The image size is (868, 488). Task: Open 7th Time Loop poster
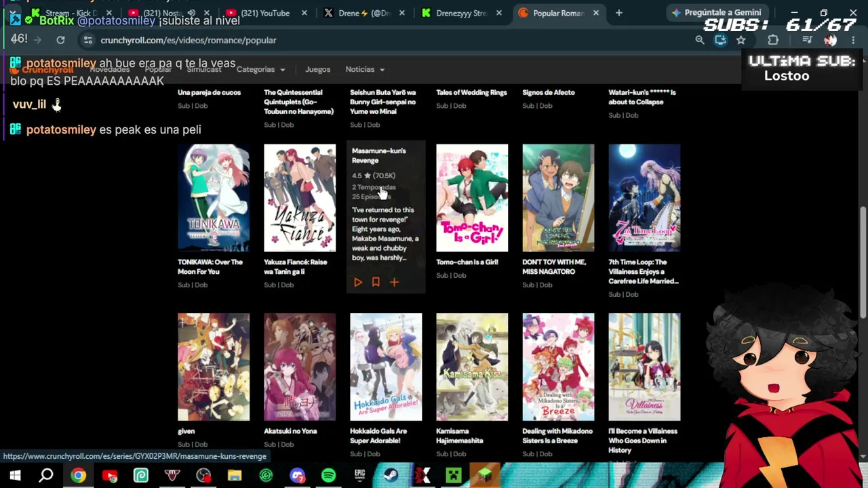[644, 197]
